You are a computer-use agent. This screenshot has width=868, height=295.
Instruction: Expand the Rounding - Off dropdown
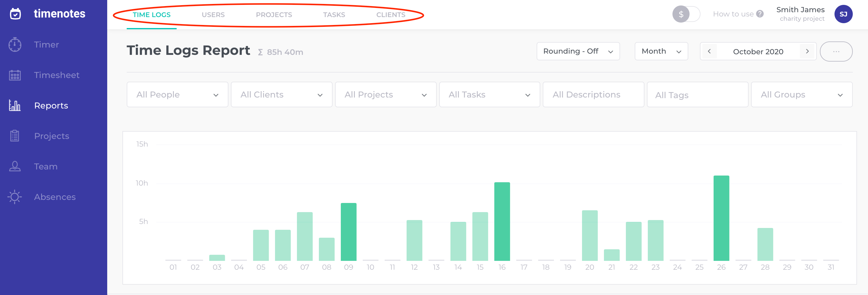[578, 51]
